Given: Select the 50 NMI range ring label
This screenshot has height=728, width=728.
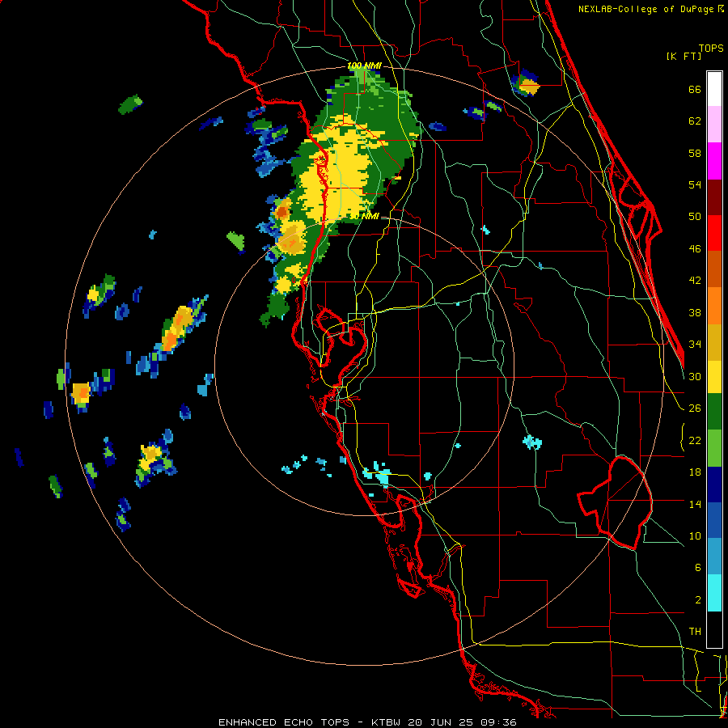Looking at the screenshot, I should [364, 216].
